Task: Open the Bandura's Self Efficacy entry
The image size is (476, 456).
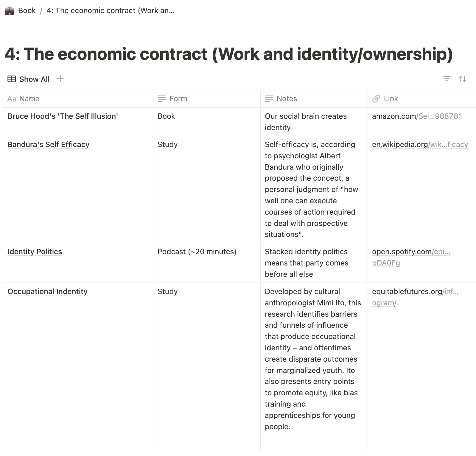Action: tap(48, 145)
